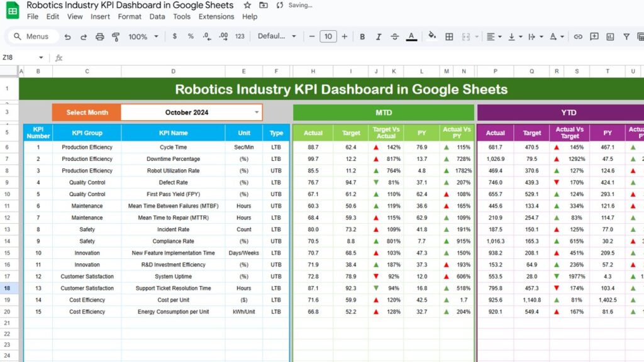The image size is (644, 362).
Task: Click the Google Sheets logo icon
Action: [x=13, y=11]
